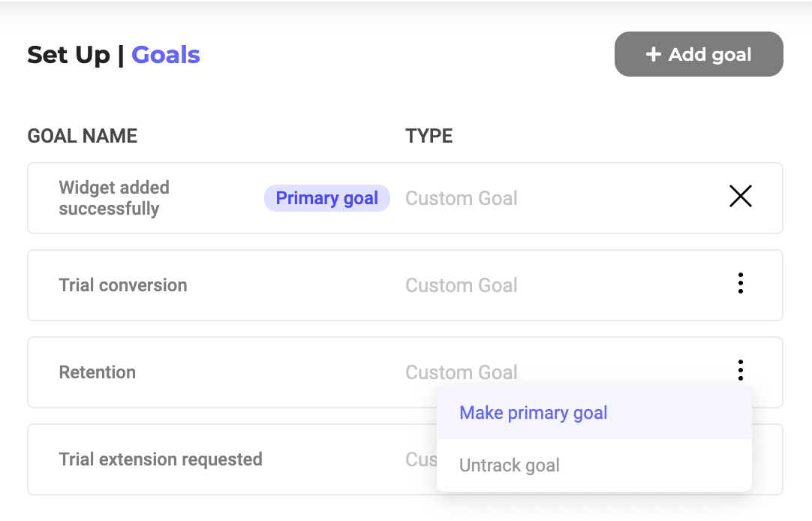The width and height of the screenshot is (812, 521).
Task: Click the GOAL NAME column header
Action: [83, 136]
